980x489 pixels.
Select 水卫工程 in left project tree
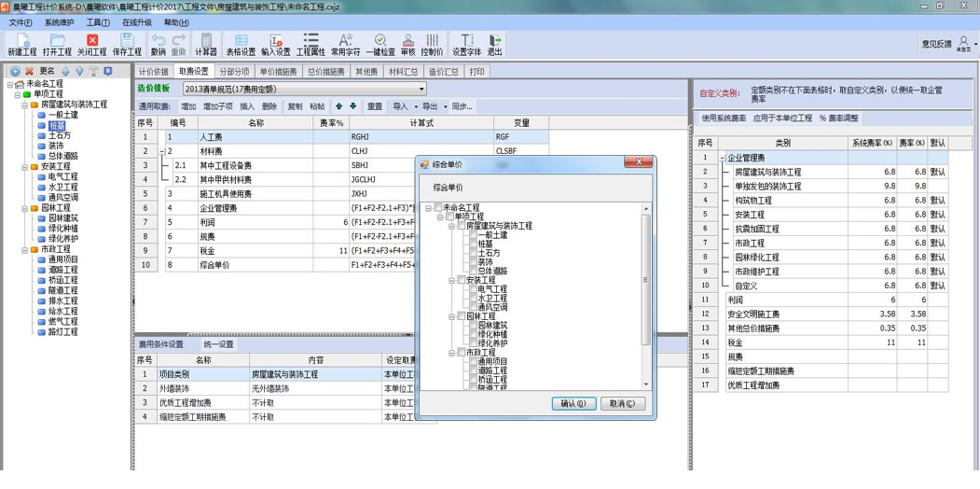(63, 187)
